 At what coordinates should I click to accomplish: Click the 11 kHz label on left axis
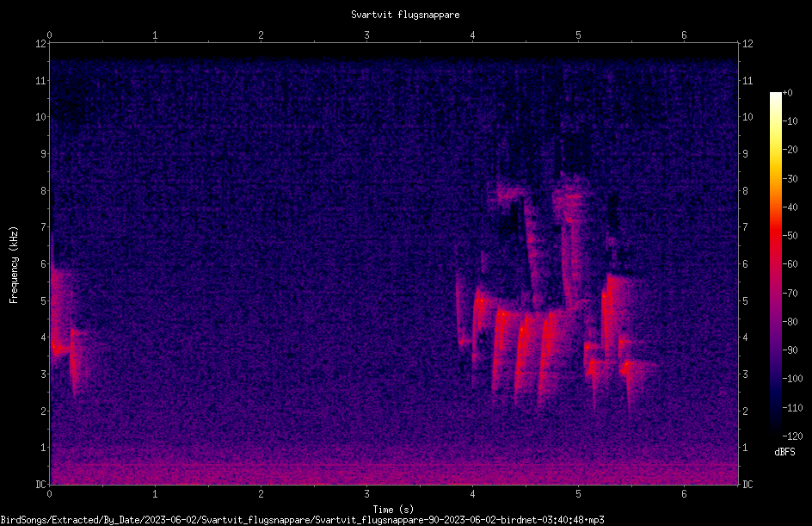(40, 80)
